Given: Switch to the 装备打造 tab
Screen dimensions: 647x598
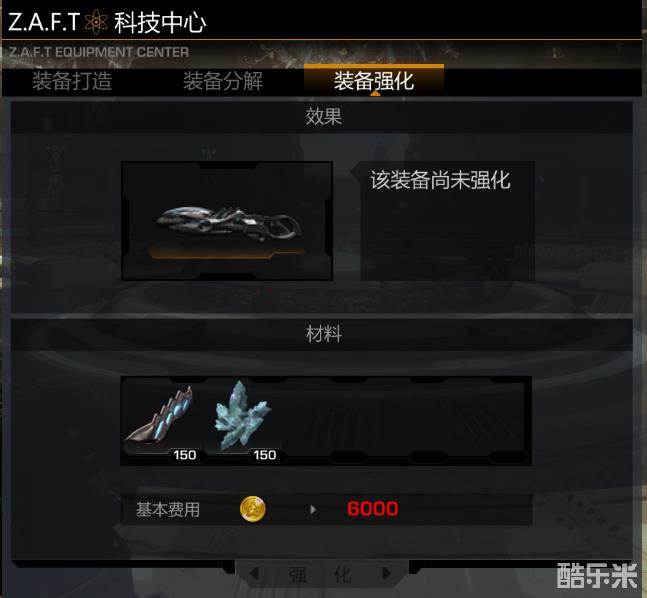Looking at the screenshot, I should 72,81.
